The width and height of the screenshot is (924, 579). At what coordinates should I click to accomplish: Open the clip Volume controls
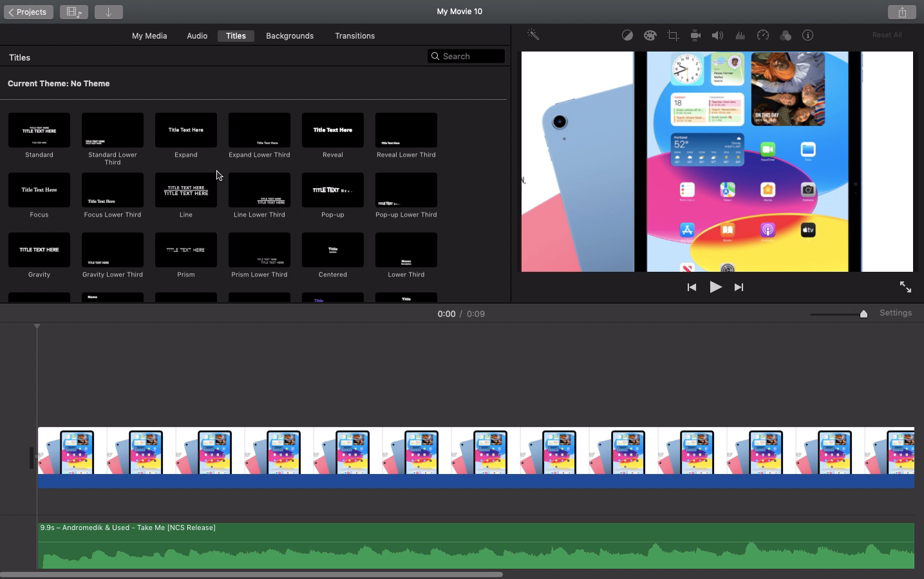717,35
